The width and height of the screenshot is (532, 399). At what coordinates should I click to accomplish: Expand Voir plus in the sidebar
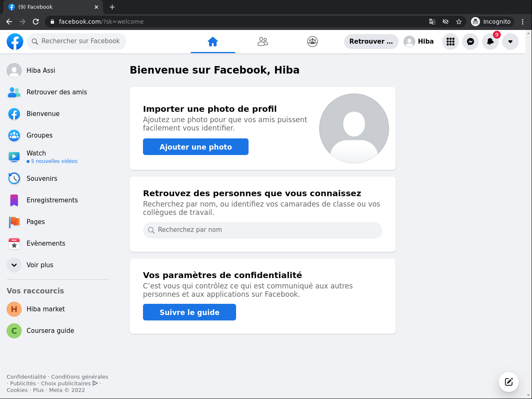(x=58, y=265)
